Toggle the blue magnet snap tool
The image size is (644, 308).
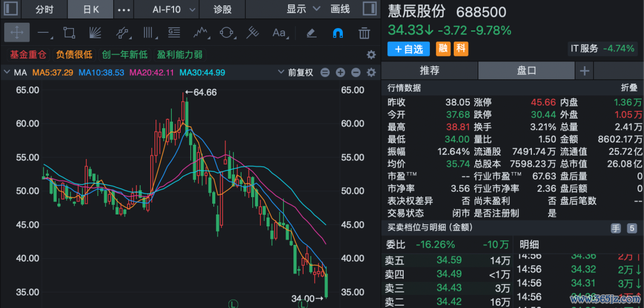click(338, 32)
